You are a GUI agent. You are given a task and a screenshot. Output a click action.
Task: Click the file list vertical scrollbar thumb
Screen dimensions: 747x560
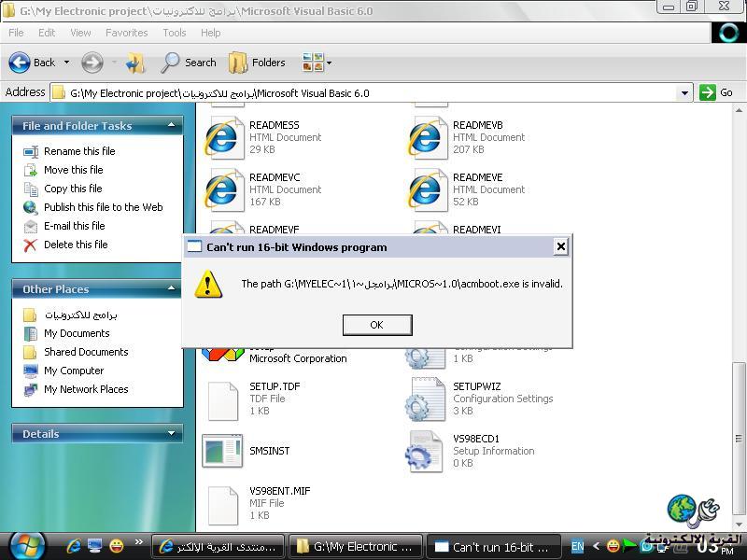point(739,440)
